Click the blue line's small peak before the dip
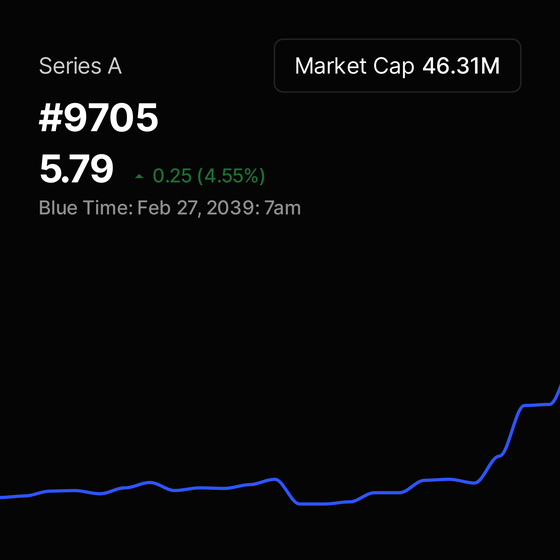The height and width of the screenshot is (560, 560). (274, 479)
